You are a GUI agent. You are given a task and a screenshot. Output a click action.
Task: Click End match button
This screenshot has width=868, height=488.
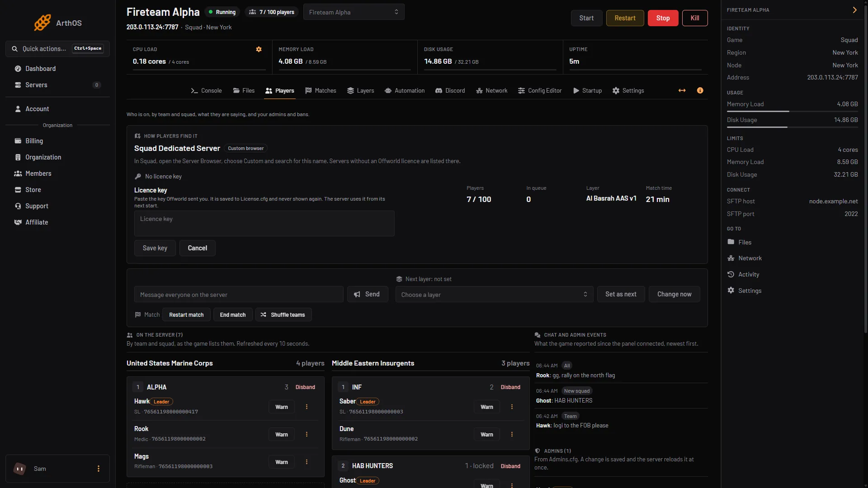pos(233,314)
